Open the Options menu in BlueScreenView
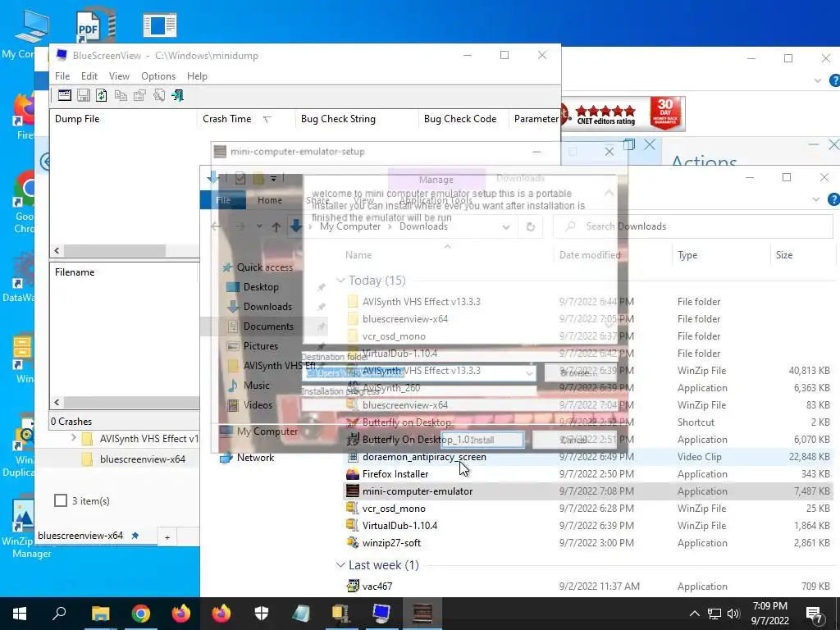Viewport: 840px width, 630px height. point(158,76)
